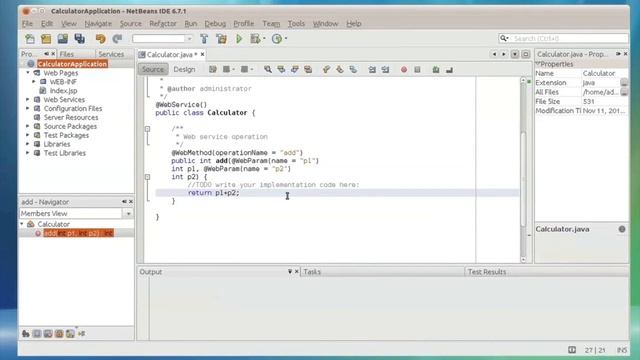
Task: Click the editor tabs scroll-left arrow
Action: point(494,54)
